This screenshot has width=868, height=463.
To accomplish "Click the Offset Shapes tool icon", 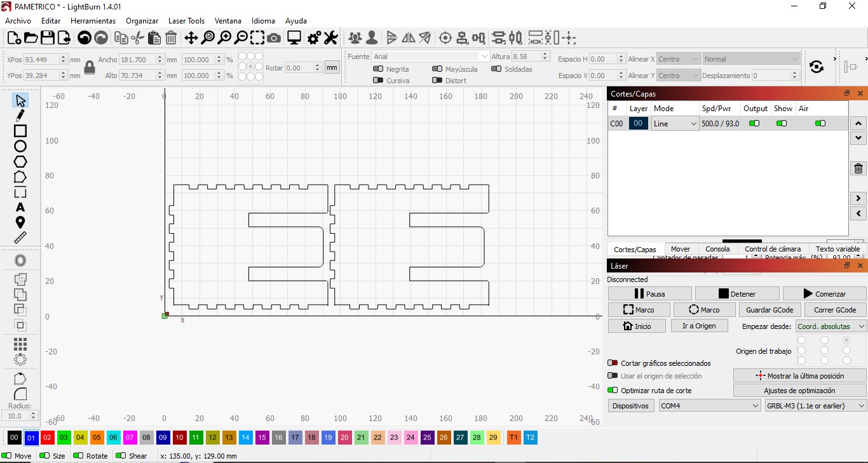I will pos(20,261).
